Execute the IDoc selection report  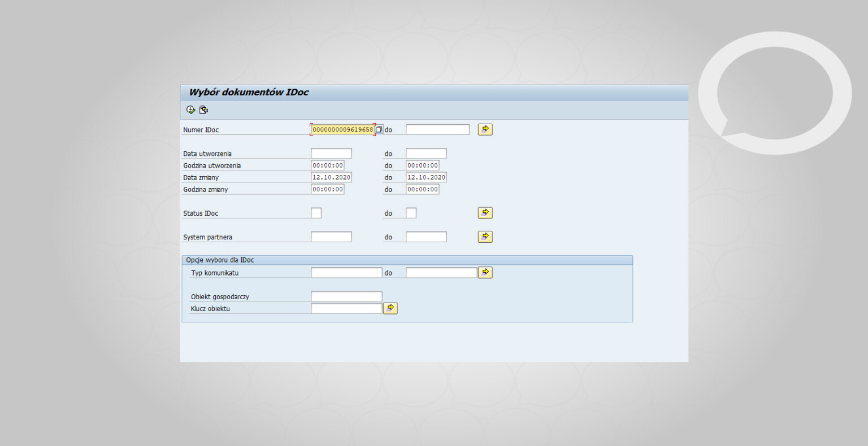pos(190,110)
